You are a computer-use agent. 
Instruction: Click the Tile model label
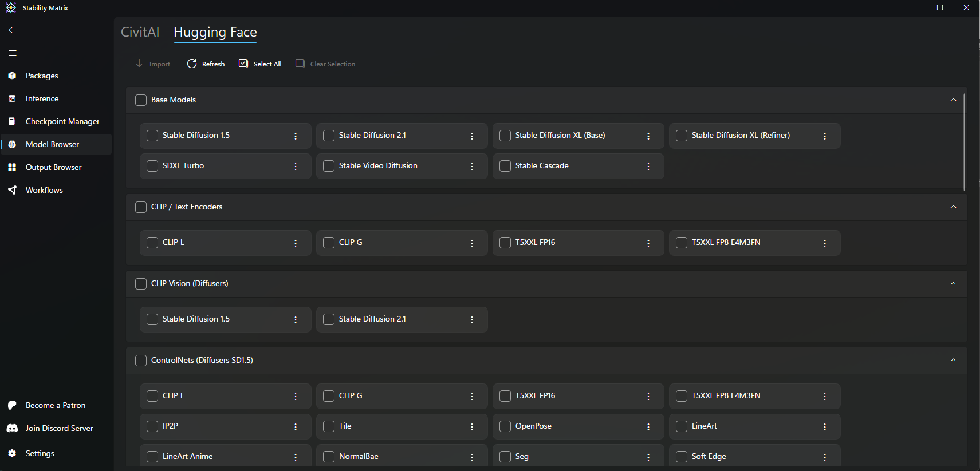click(345, 426)
